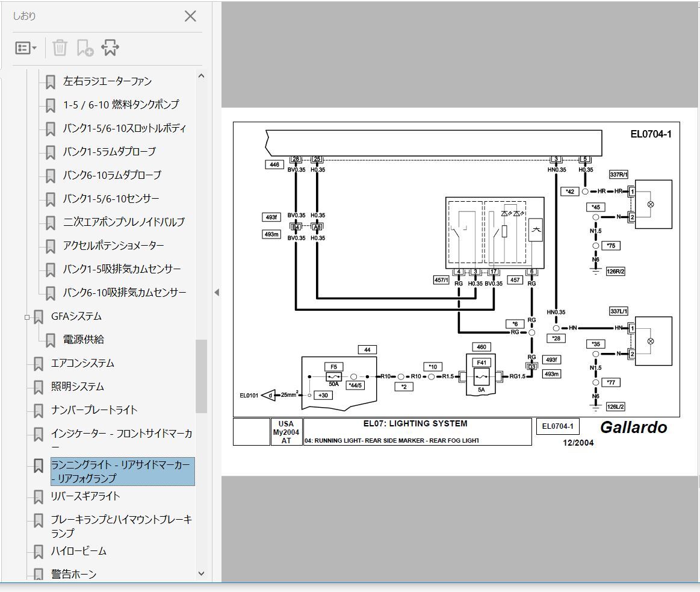Jump to the ハイロービーム bookmark
Screen dimensions: 700x592
(79, 551)
